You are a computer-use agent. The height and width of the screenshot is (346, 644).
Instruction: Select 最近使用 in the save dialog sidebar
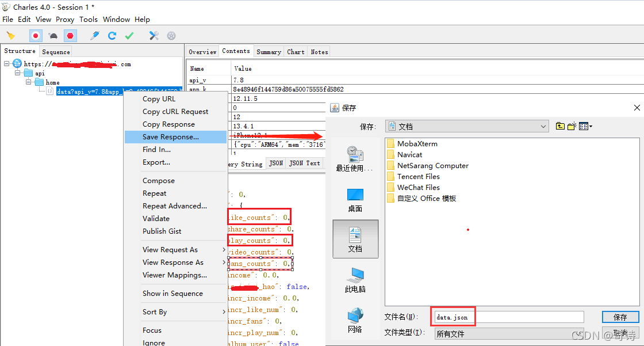(x=355, y=158)
